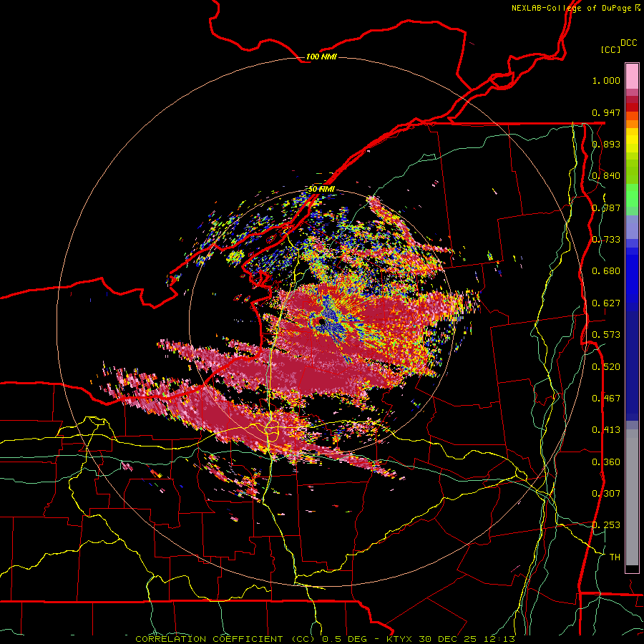Pick the gray low-value color bar segment

tap(632, 497)
